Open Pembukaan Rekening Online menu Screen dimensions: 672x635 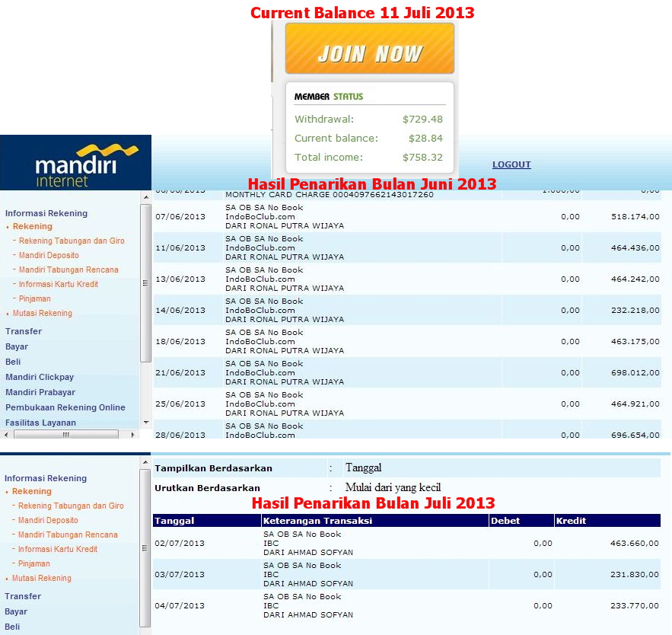pyautogui.click(x=65, y=407)
